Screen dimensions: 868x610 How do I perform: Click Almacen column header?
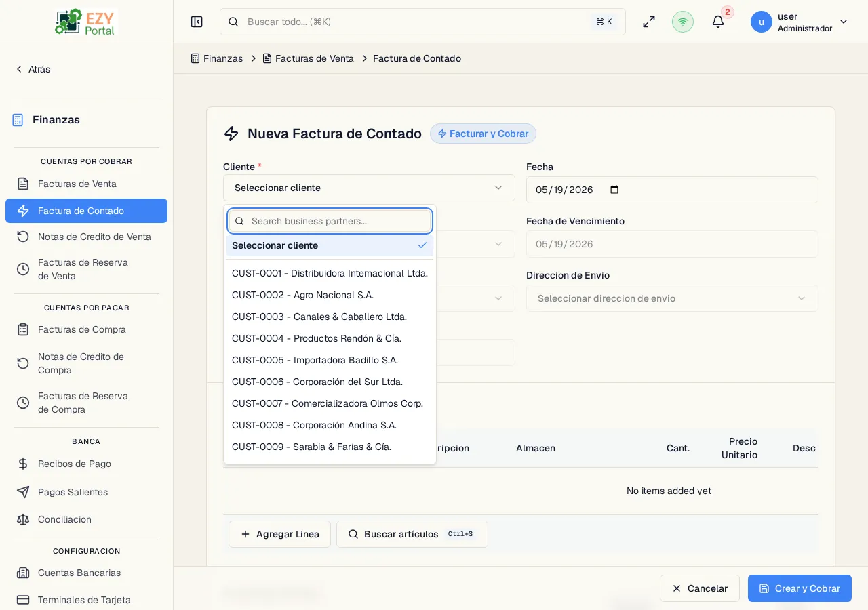pyautogui.click(x=536, y=448)
